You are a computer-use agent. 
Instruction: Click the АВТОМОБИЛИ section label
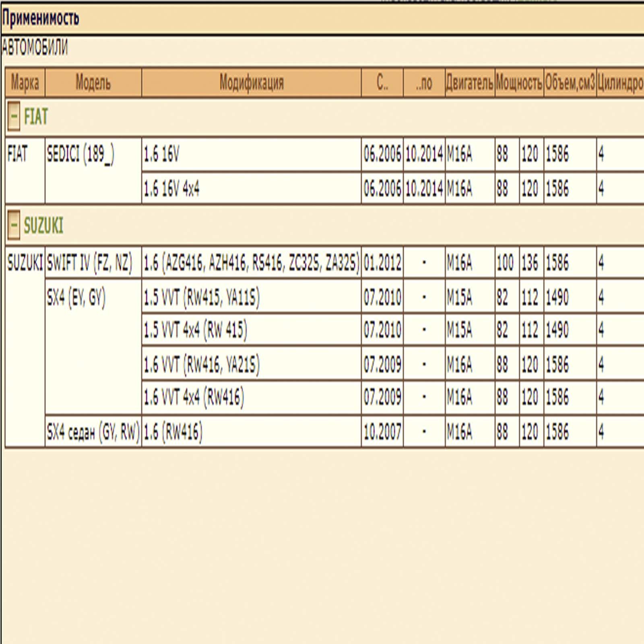(x=35, y=47)
